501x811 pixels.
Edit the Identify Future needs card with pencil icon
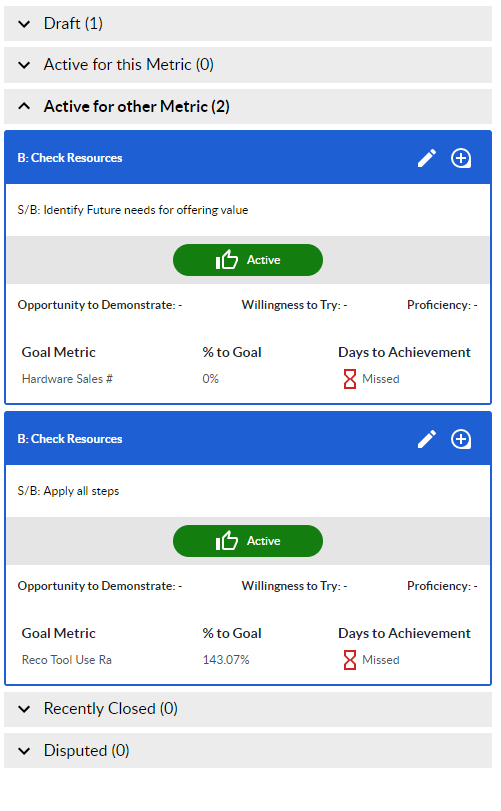[427, 158]
